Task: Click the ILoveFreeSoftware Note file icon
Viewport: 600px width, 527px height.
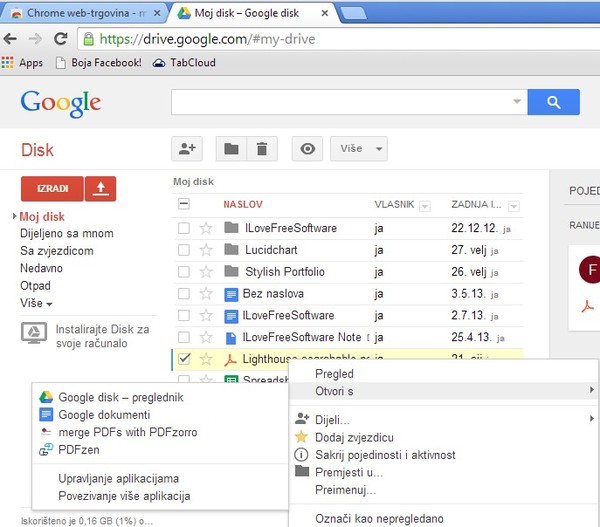Action: click(231, 338)
